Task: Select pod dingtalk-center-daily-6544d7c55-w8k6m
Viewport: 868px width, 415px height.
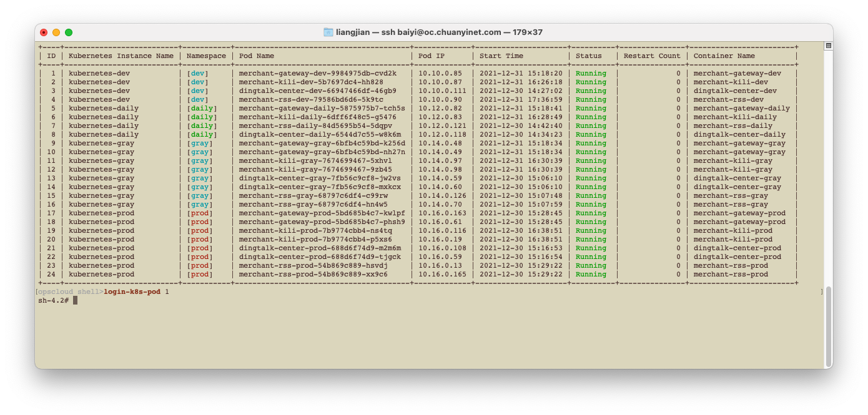Action: pyautogui.click(x=320, y=134)
